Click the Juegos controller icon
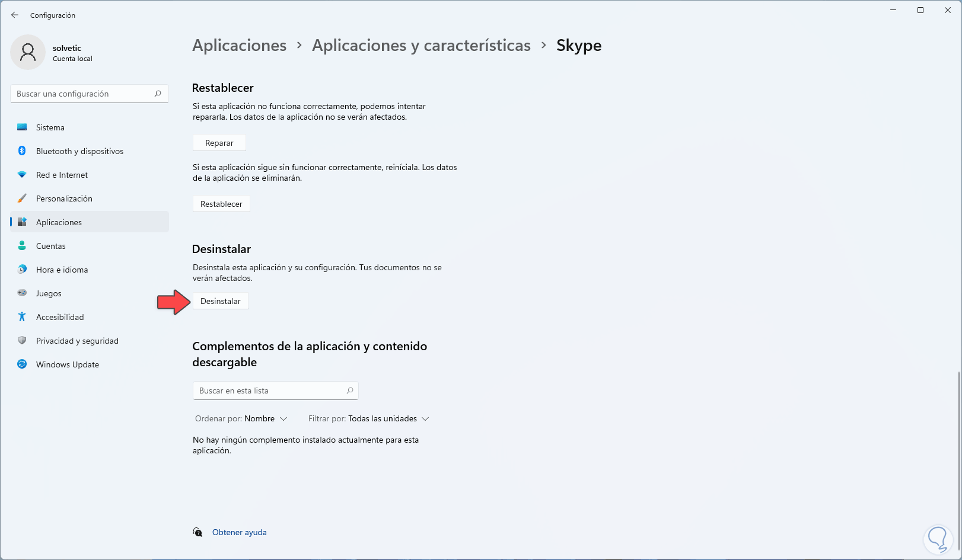Screen dimensions: 962x560 coord(22,293)
